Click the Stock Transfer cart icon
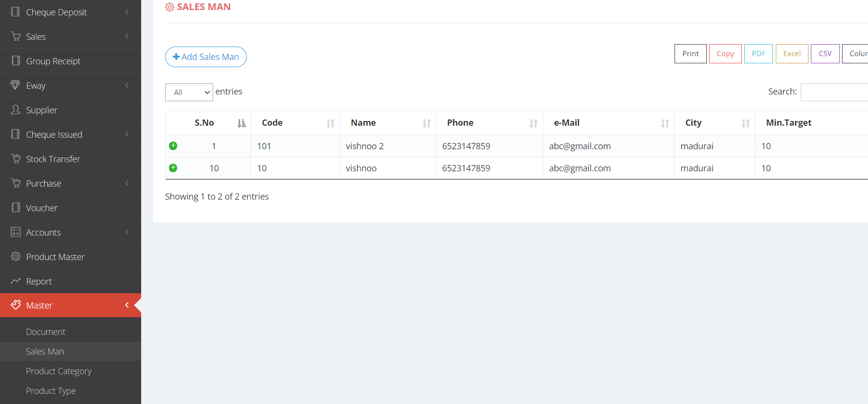The height and width of the screenshot is (404, 868). tap(15, 159)
